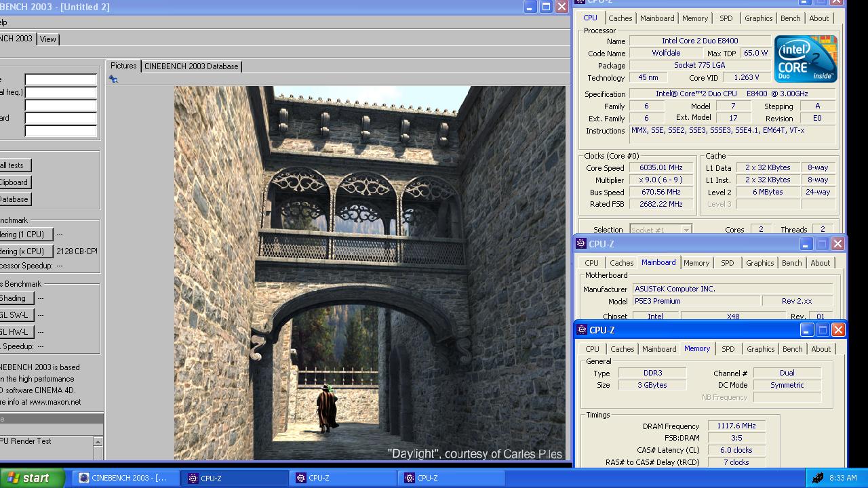868x488 pixels.
Task: Open the View tab in CINEBENCH
Action: [x=47, y=39]
